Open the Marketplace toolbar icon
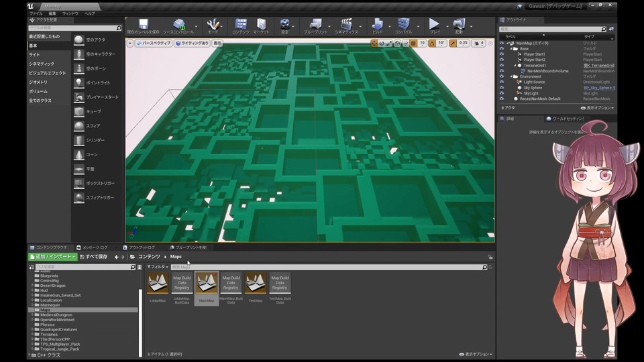This screenshot has width=644, height=362. (x=262, y=25)
